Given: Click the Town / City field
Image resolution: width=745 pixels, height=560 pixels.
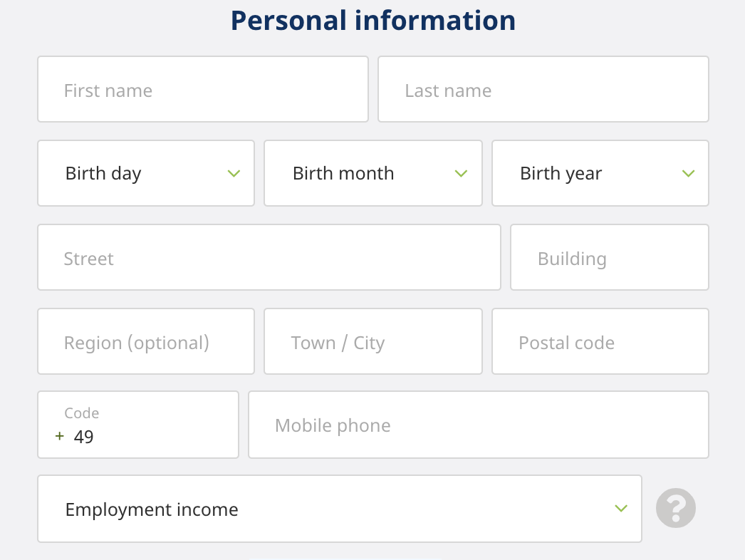Looking at the screenshot, I should tap(372, 342).
